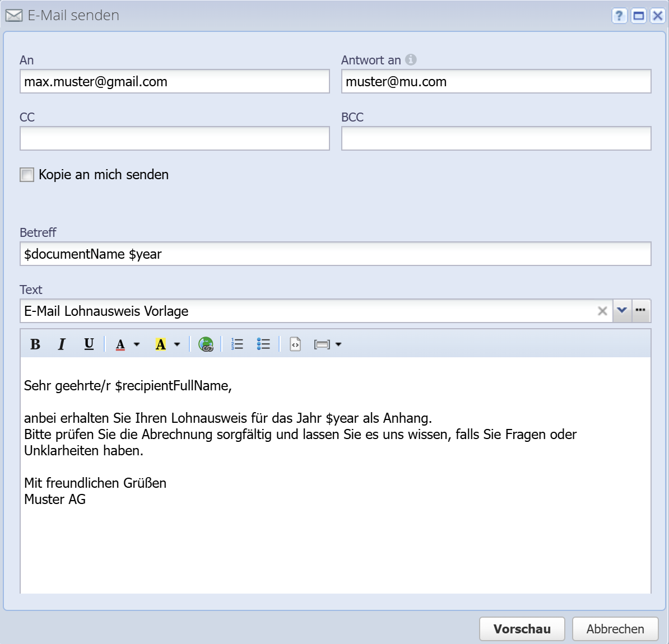
Task: Toggle bold formatting in the editor
Action: click(x=35, y=344)
